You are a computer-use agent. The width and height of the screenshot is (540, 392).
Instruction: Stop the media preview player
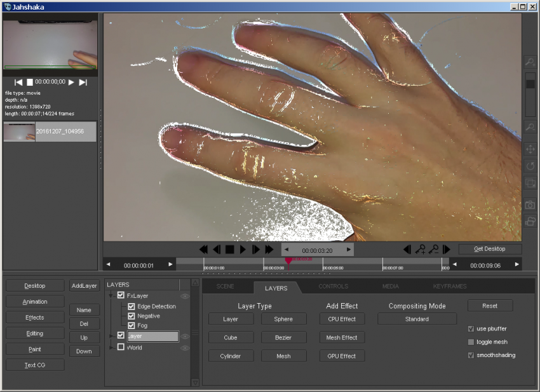[x=30, y=82]
